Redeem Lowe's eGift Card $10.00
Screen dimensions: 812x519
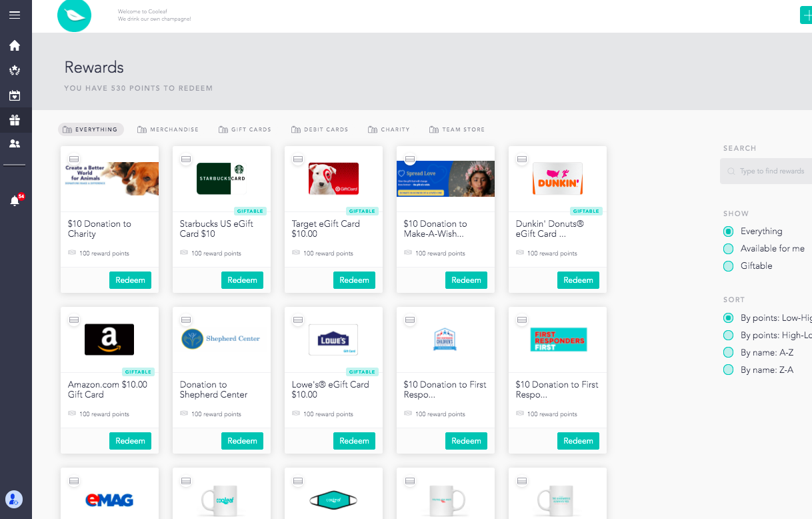tap(354, 441)
